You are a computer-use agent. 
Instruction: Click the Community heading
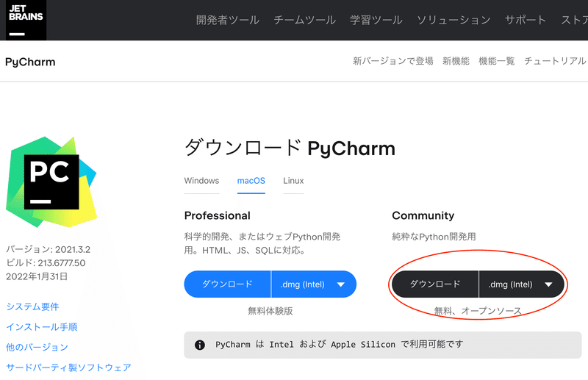(x=423, y=215)
